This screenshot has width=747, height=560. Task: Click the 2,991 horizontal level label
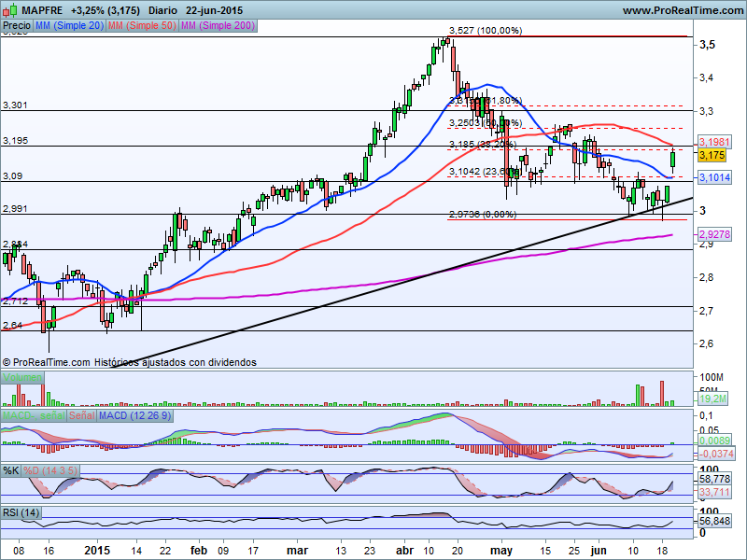[x=15, y=208]
